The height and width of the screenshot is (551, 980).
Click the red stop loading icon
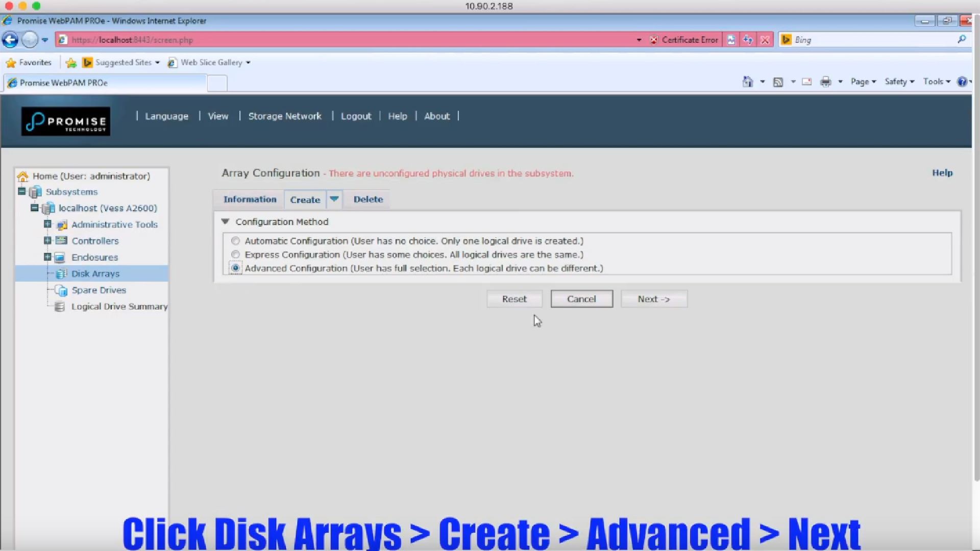[765, 40]
